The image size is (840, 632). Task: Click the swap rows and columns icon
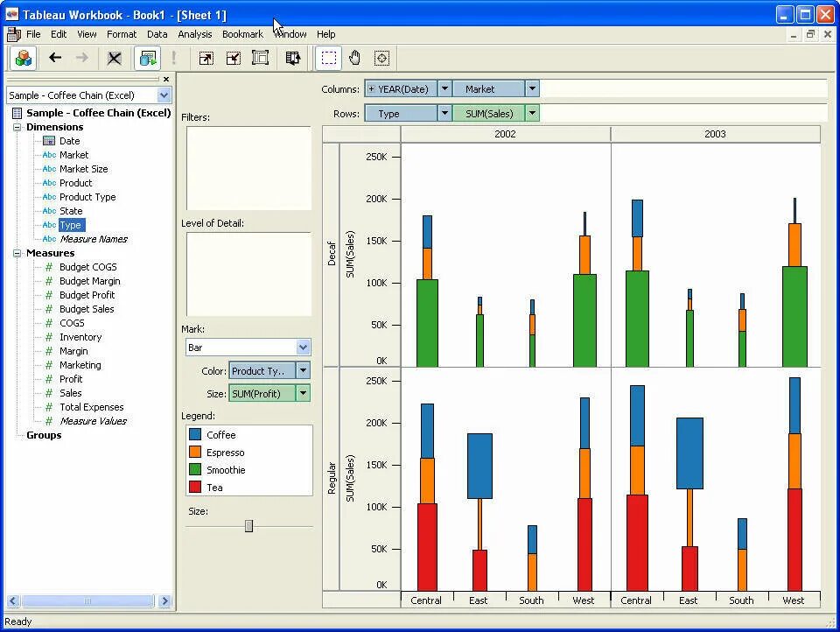[x=293, y=58]
